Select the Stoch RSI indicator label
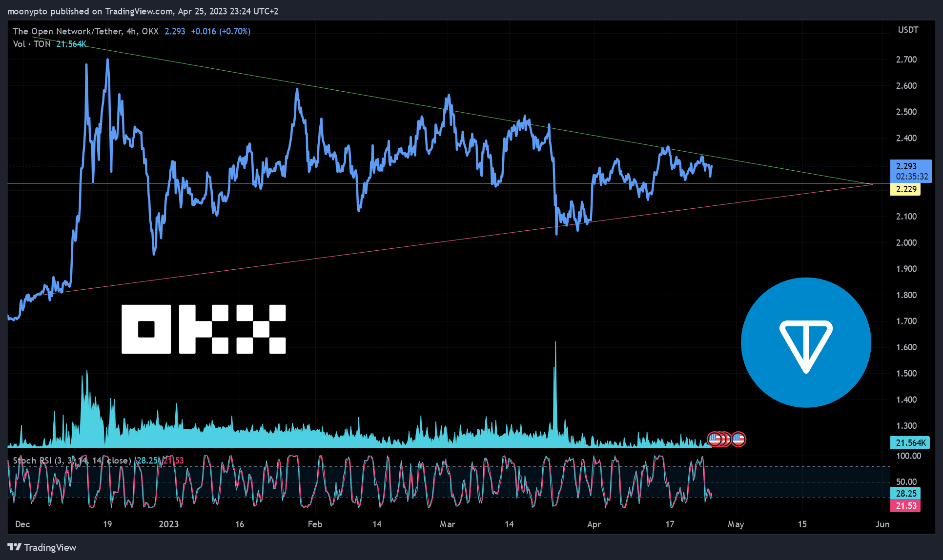Viewport: 943px width, 560px height. tap(72, 460)
